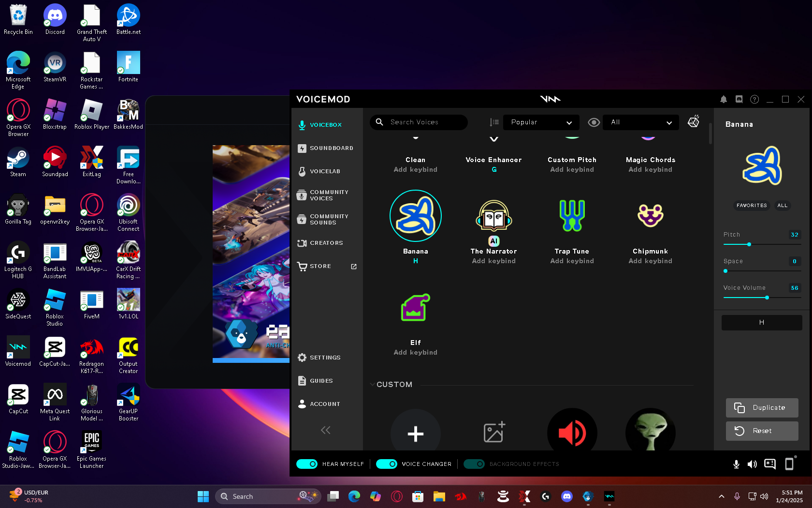812x508 pixels.
Task: Open Fortnite desktop shortcut
Action: [x=128, y=67]
